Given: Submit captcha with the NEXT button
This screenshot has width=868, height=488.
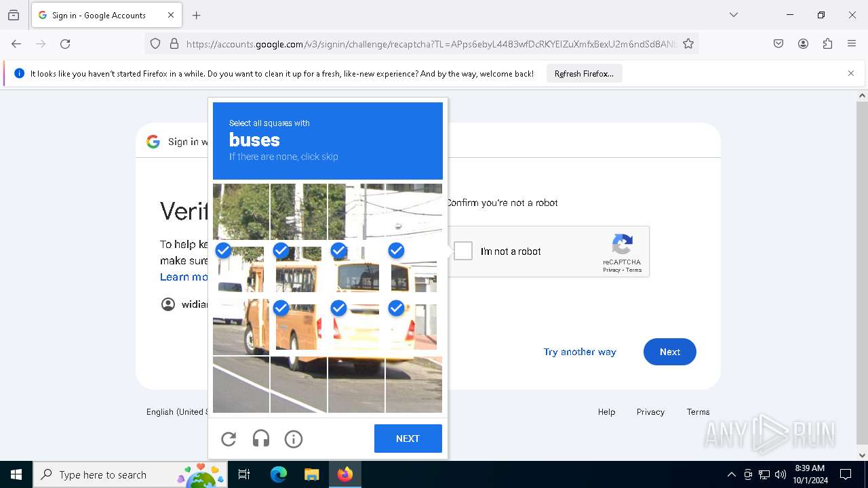Looking at the screenshot, I should 408,439.
